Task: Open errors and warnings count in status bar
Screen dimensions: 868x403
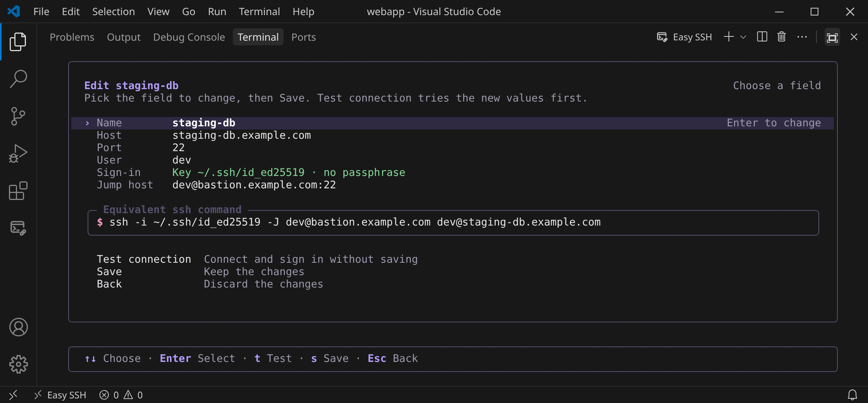Action: point(121,395)
